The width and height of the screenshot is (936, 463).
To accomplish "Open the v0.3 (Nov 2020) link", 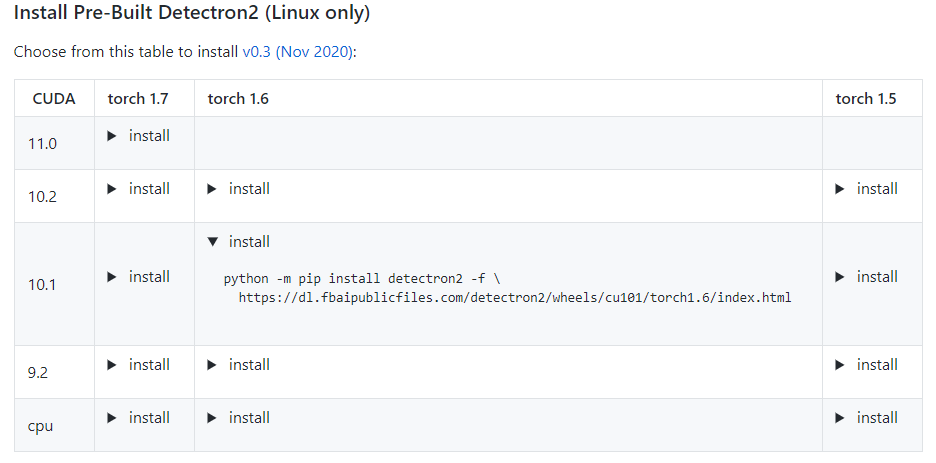I will [x=297, y=52].
